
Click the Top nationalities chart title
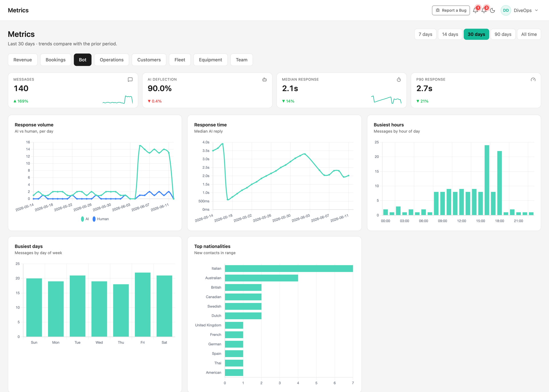tap(212, 246)
